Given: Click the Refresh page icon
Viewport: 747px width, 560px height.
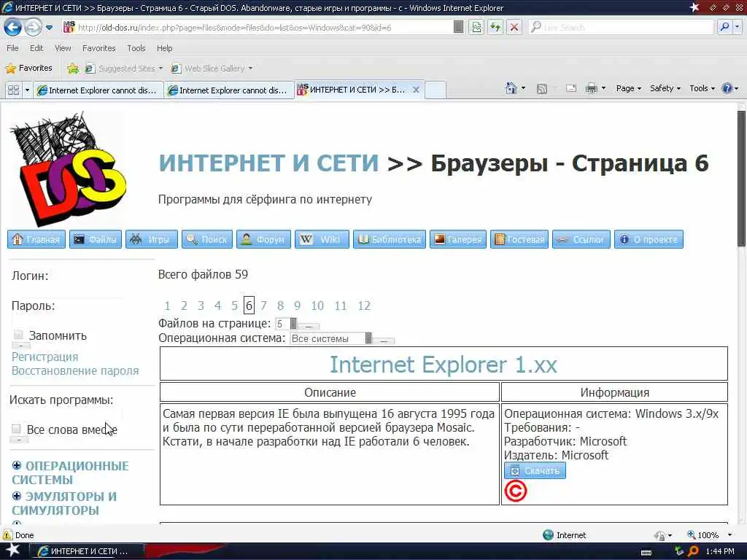Looking at the screenshot, I should point(495,28).
